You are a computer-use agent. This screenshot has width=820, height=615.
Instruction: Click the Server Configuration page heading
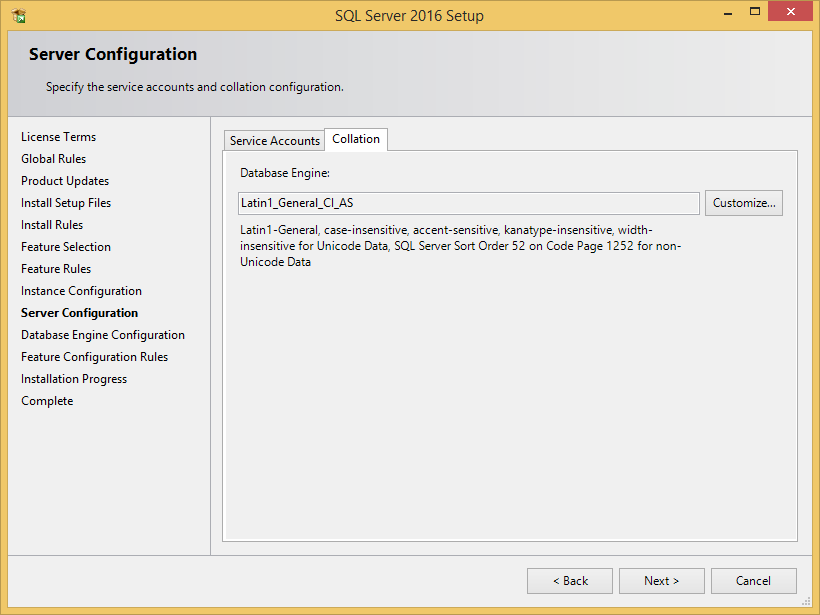coord(113,54)
